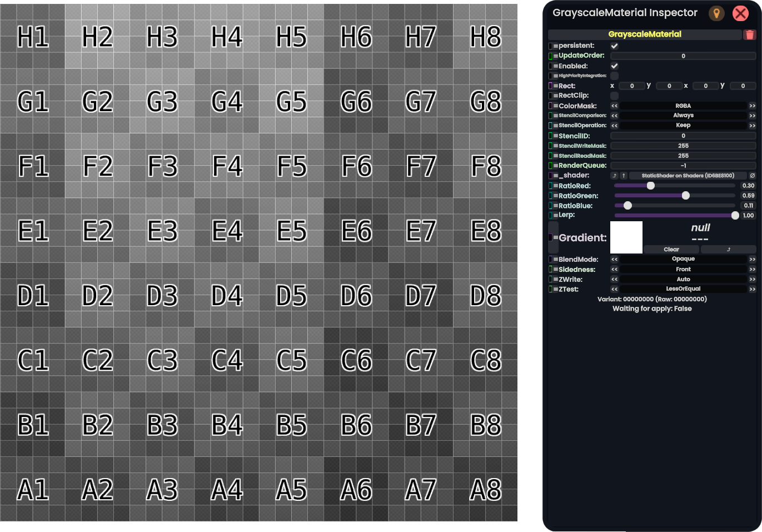Click the StaticShader on Shaders reference

coord(688,176)
